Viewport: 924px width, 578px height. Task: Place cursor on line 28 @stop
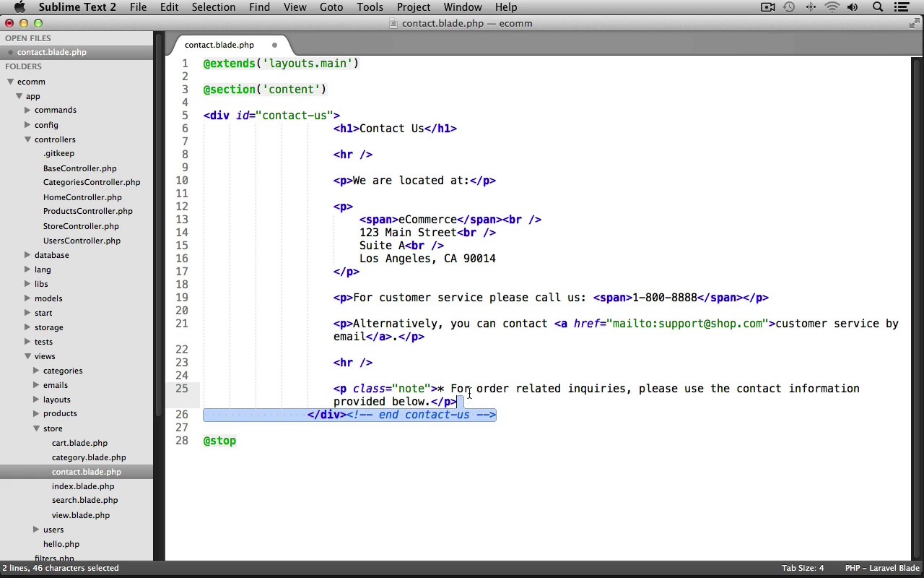click(x=219, y=441)
